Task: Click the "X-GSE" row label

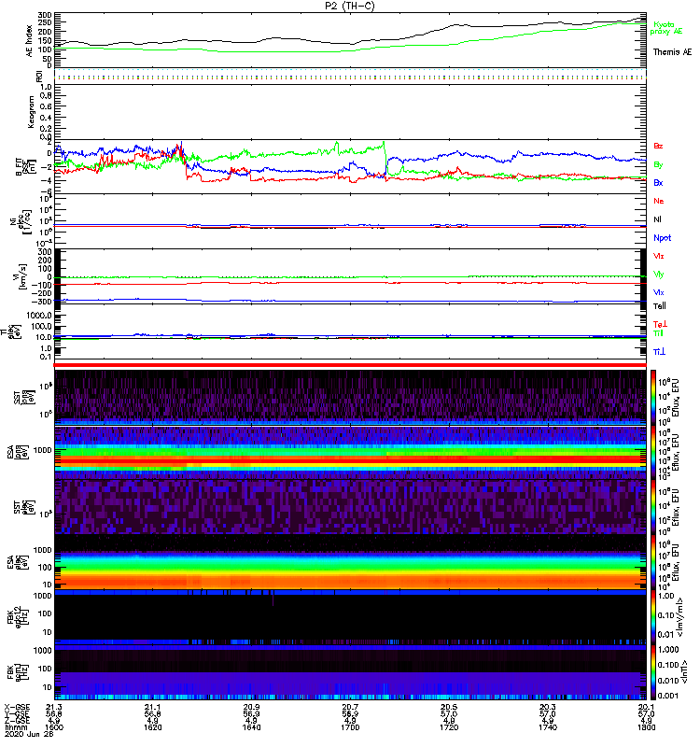Action: pyautogui.click(x=16, y=707)
